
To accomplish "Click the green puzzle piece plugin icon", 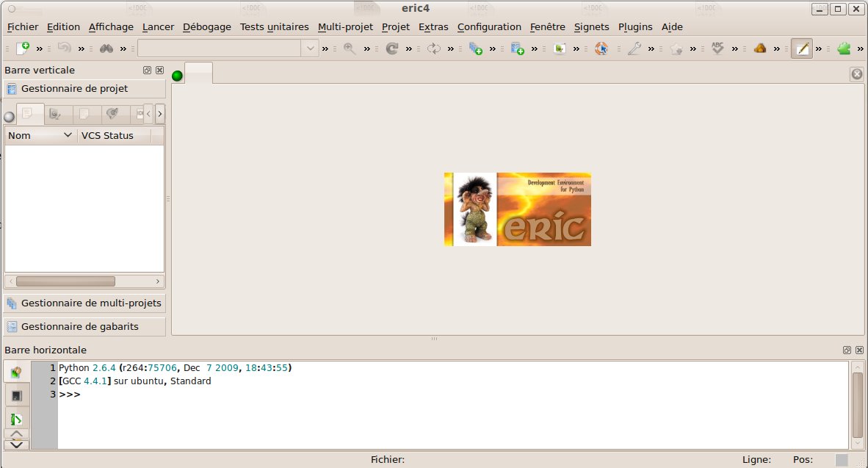I will 844,48.
